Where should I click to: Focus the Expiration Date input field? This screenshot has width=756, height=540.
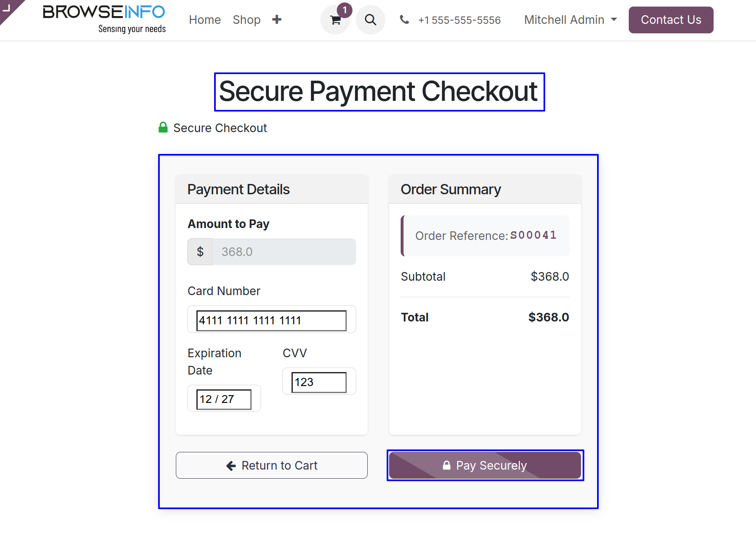[x=224, y=399]
